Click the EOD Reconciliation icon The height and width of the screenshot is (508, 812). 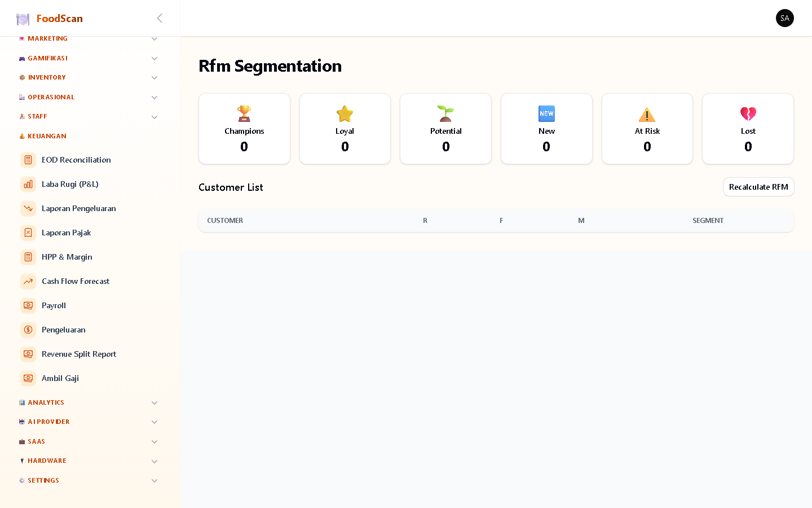pos(28,160)
